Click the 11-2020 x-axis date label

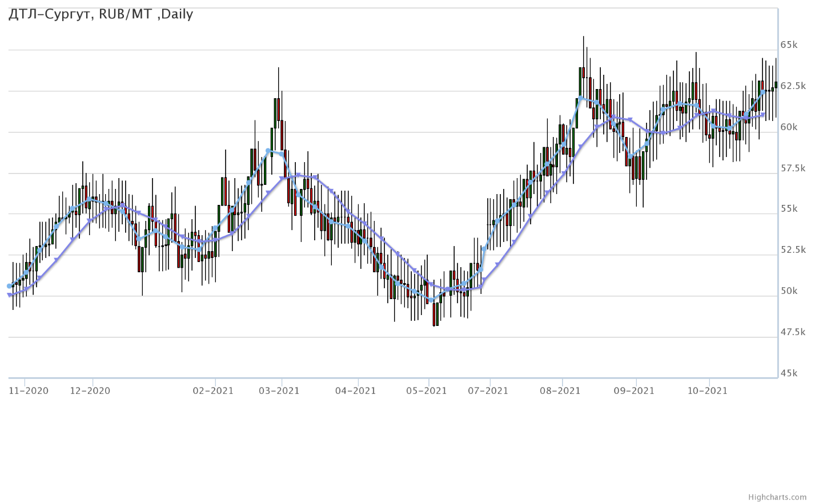(29, 391)
